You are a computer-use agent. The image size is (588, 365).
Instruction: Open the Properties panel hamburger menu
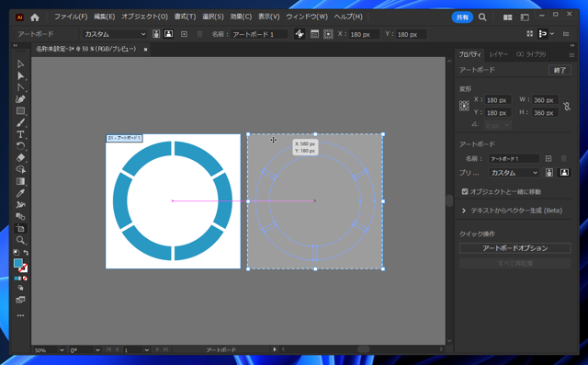pos(571,55)
